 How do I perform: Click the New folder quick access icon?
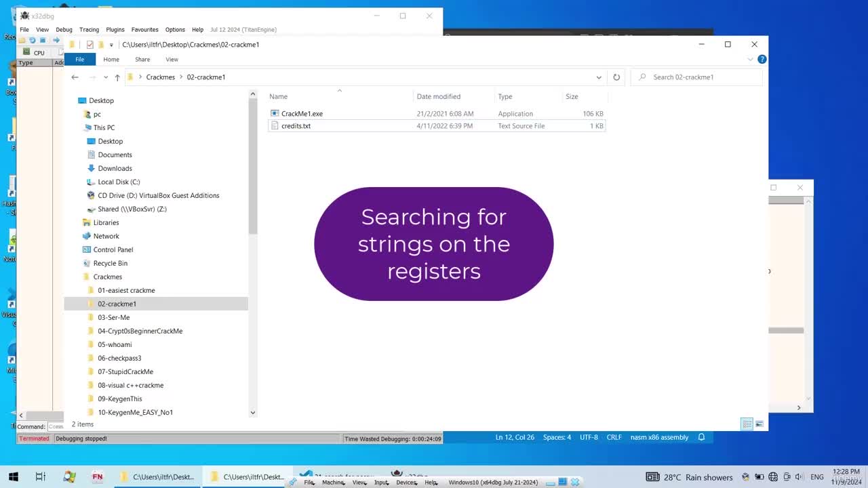point(100,45)
